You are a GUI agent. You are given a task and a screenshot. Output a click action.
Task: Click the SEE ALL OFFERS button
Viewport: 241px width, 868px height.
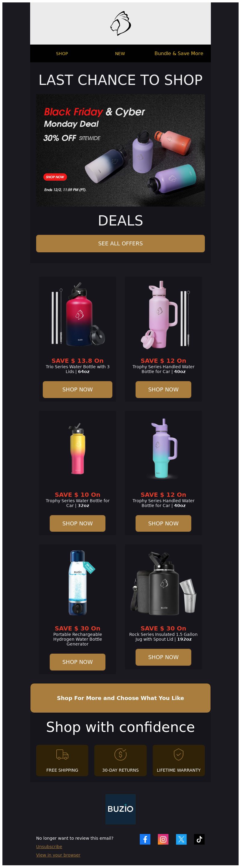pyautogui.click(x=120, y=243)
